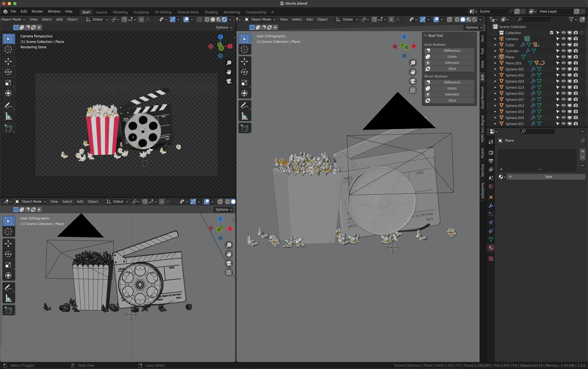Viewport: 588px width, 369px height.
Task: Open Global orientation dropdown in the camera viewport
Action: [97, 20]
